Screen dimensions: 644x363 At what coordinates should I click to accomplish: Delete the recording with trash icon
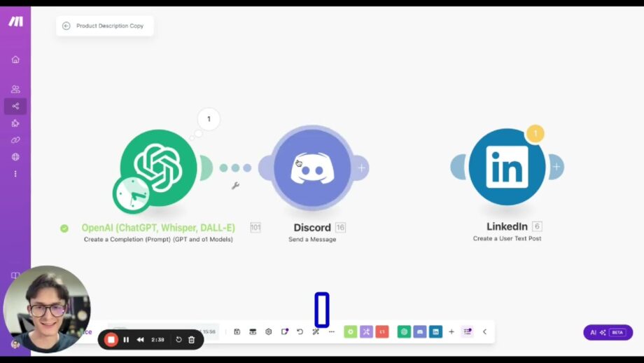tap(191, 340)
